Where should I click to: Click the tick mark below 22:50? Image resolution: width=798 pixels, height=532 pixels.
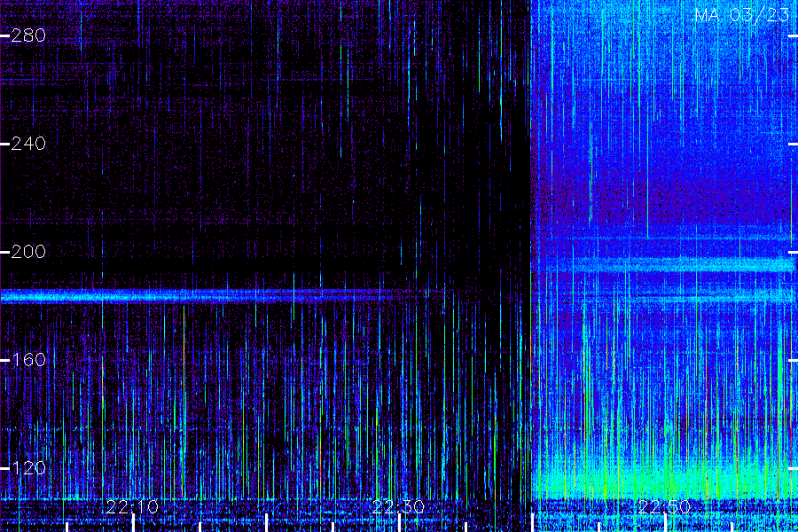click(x=665, y=523)
